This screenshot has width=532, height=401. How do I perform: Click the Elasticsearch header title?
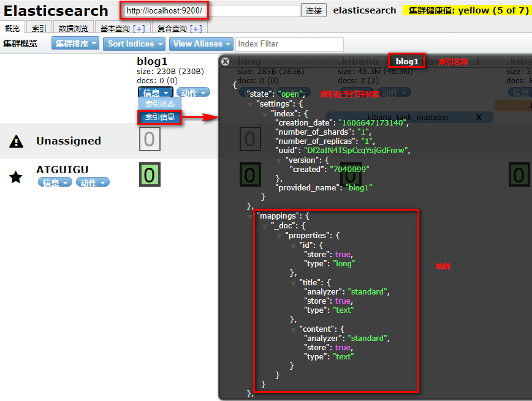point(56,10)
